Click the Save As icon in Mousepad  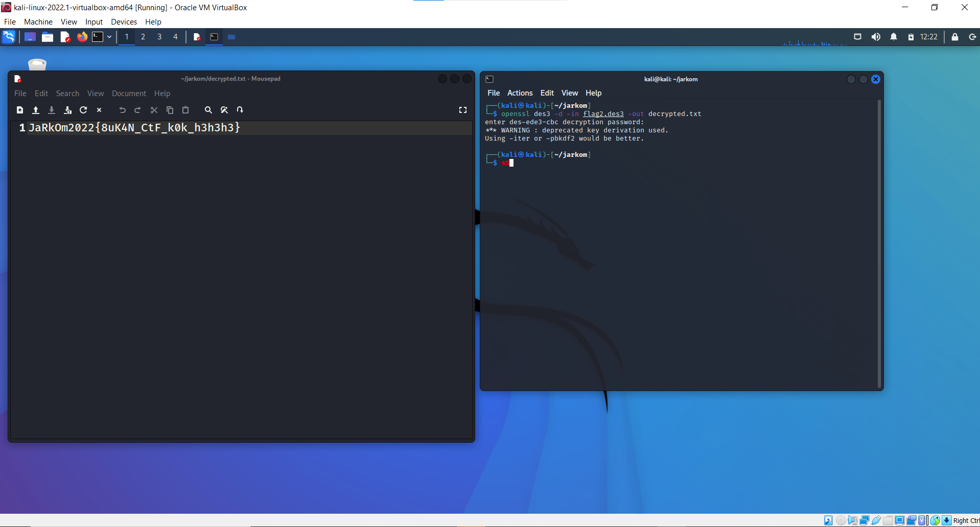(67, 110)
